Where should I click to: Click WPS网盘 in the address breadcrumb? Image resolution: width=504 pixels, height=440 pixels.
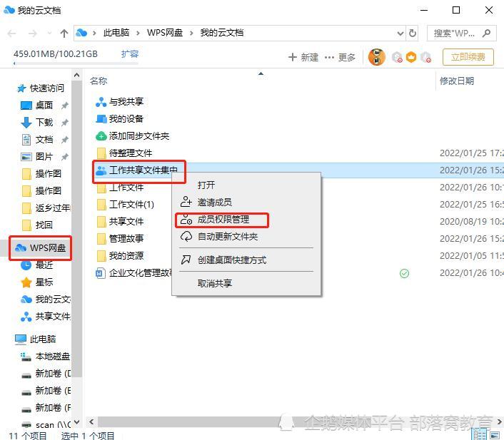tap(165, 33)
